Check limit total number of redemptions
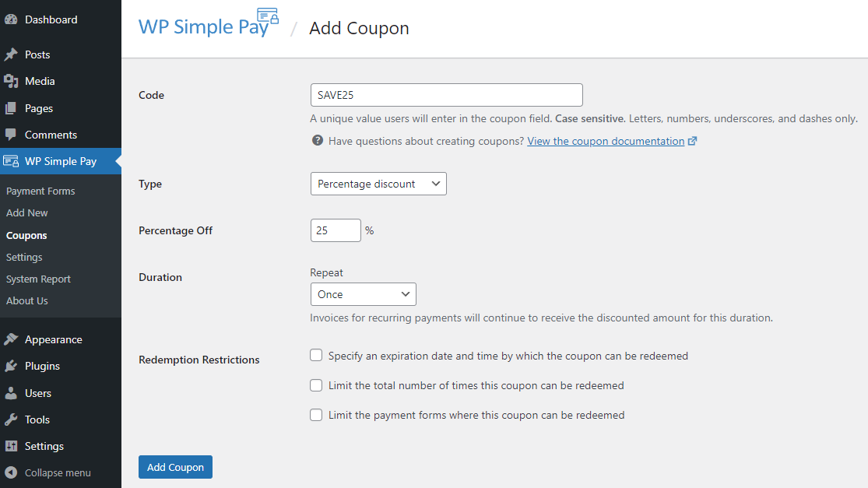 click(316, 385)
